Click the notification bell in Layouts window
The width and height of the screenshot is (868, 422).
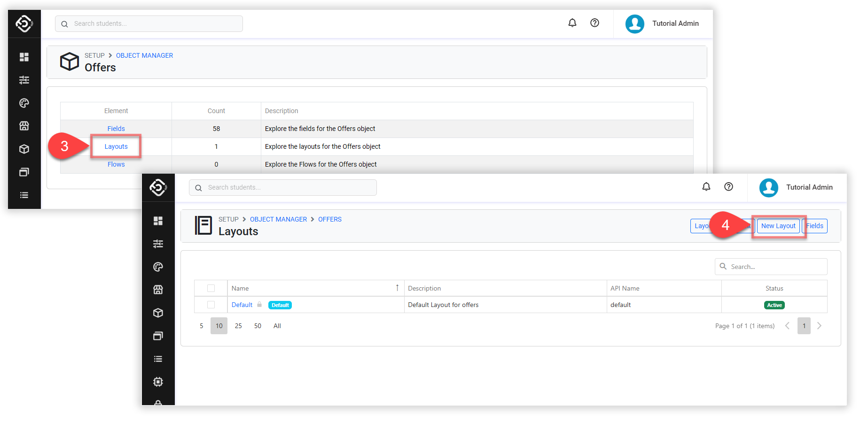(x=706, y=187)
